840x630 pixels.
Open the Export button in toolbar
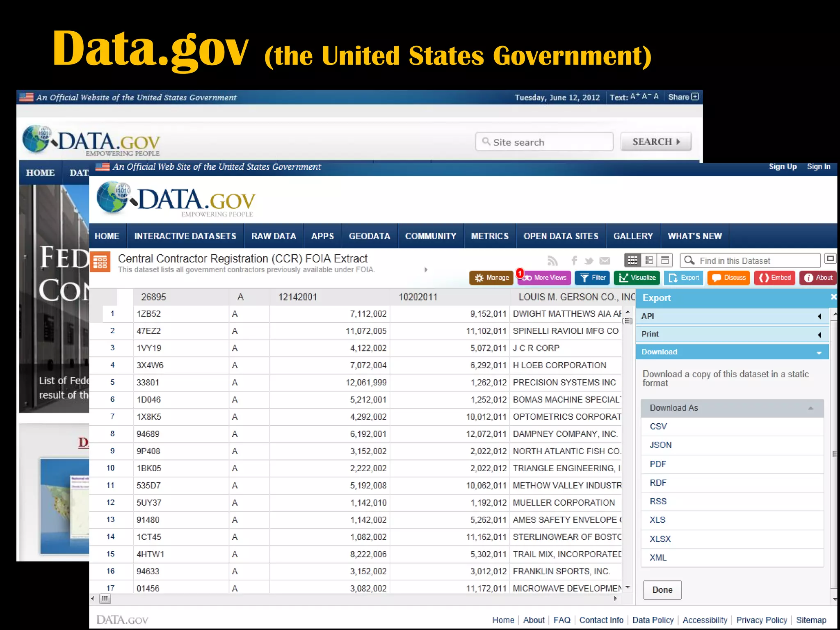(x=683, y=278)
